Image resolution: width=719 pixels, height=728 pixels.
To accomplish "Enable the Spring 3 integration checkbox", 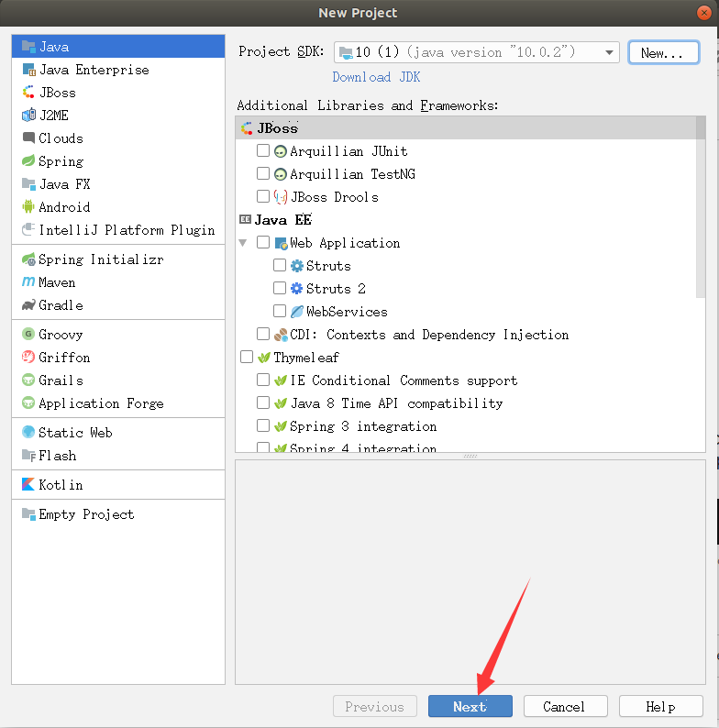I will click(263, 425).
